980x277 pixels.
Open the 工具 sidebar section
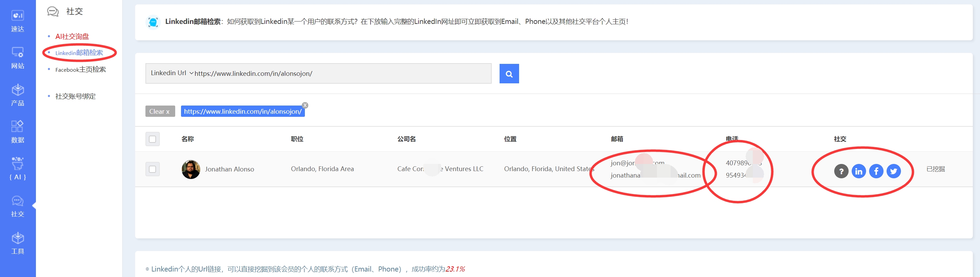(17, 243)
